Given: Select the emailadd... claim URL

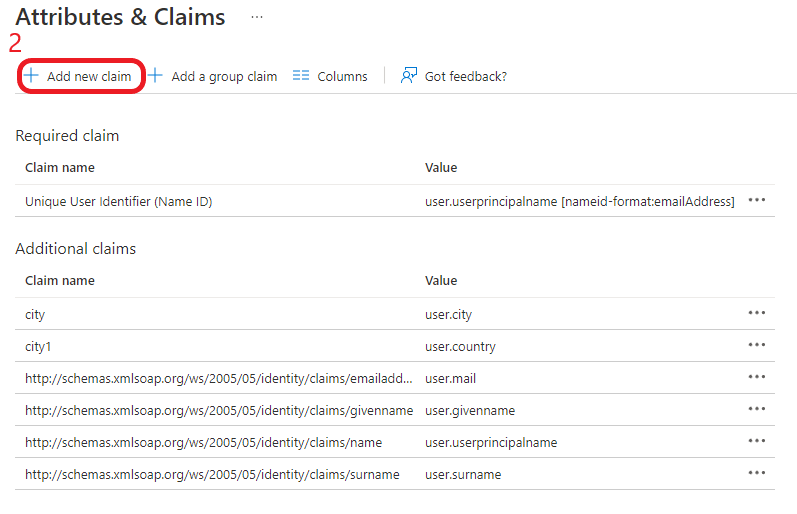Looking at the screenshot, I should (219, 379).
